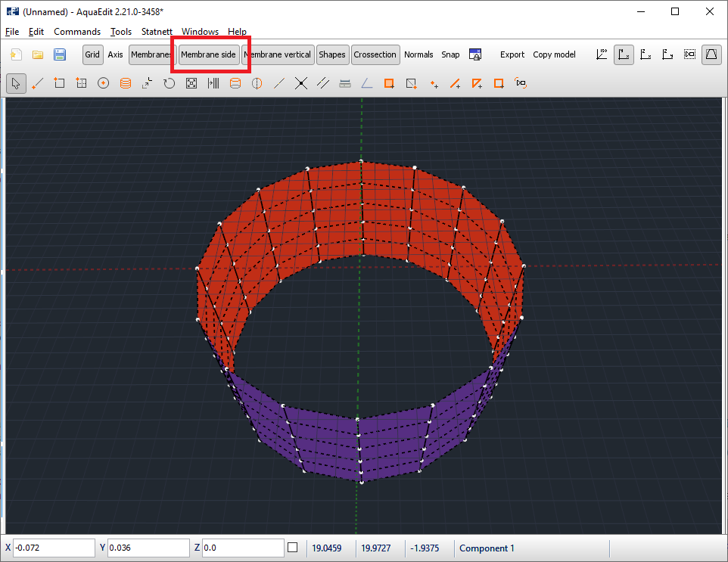728x562 pixels.
Task: Toggle the Crossection button
Action: coord(375,54)
